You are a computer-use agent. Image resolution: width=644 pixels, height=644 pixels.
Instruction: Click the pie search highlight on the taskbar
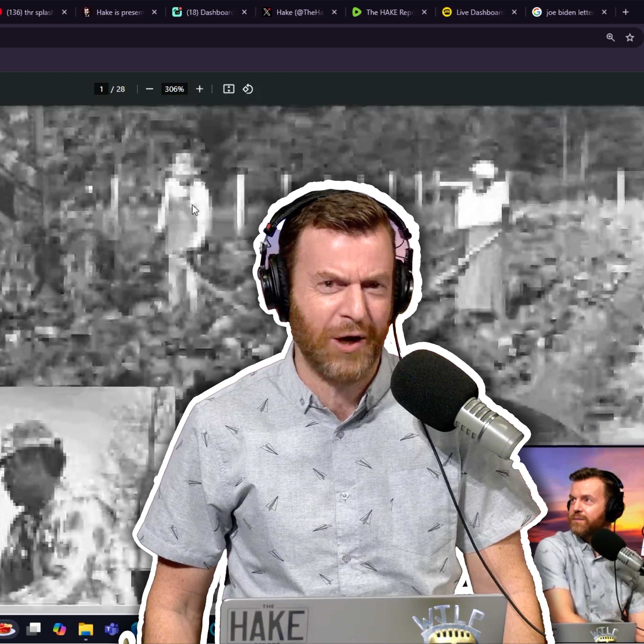(x=7, y=629)
